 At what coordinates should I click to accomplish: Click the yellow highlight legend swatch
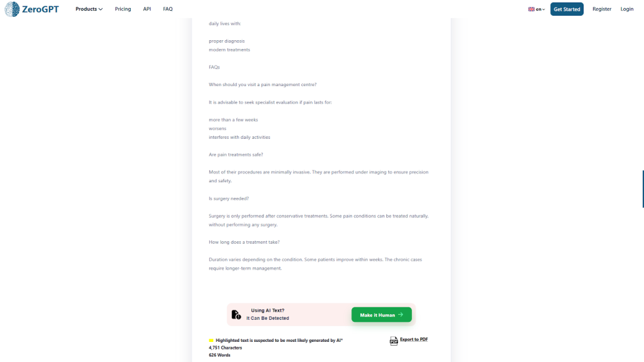(x=211, y=341)
